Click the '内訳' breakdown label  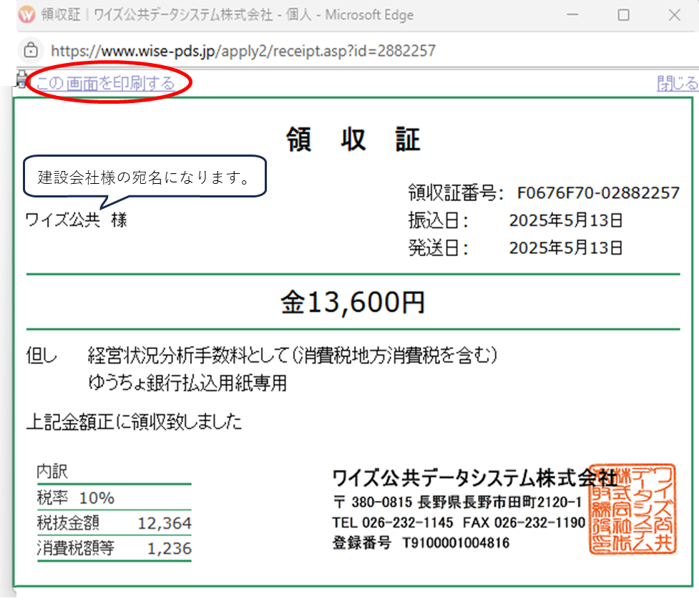pyautogui.click(x=52, y=471)
